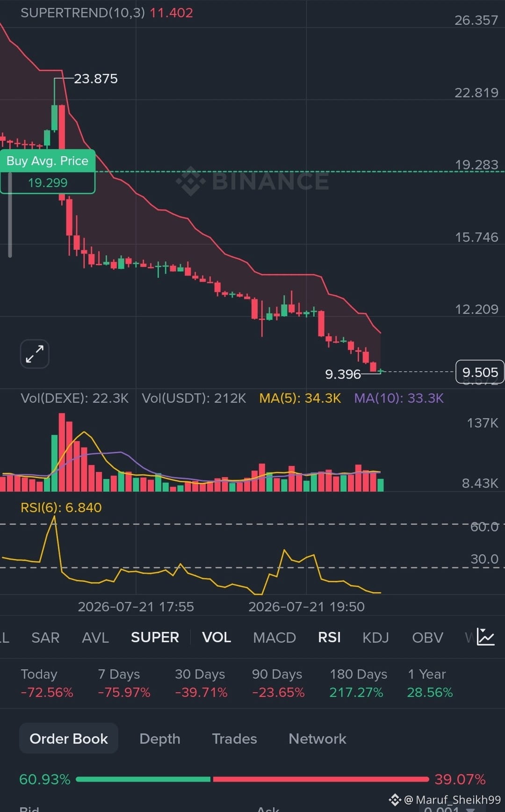The image size is (505, 812).
Task: Switch to the Trades tab
Action: [x=234, y=739]
